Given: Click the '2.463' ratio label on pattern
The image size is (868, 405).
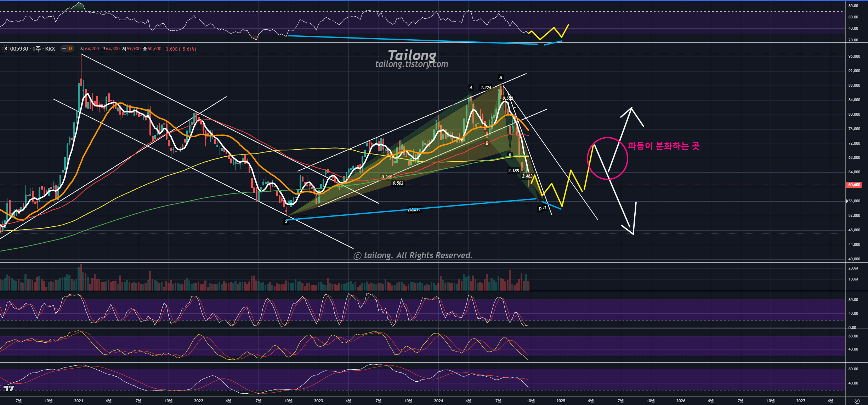Looking at the screenshot, I should pyautogui.click(x=527, y=176).
